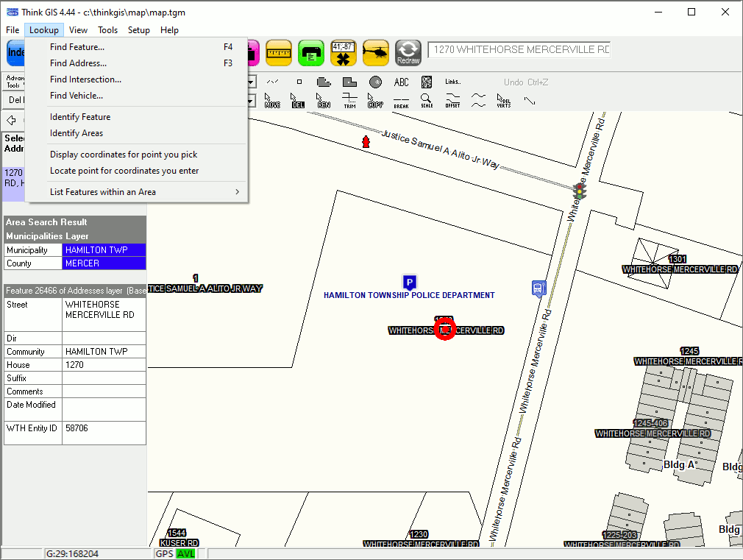Click the Redraw button

(408, 53)
